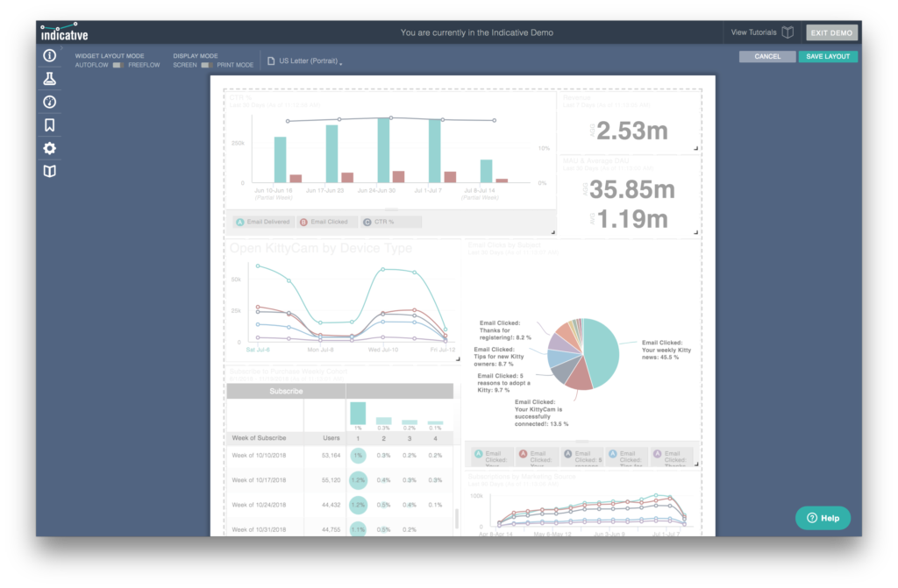Screen dimensions: 898x588
Task: Toggle the Email Delivered legend series
Action: [263, 223]
